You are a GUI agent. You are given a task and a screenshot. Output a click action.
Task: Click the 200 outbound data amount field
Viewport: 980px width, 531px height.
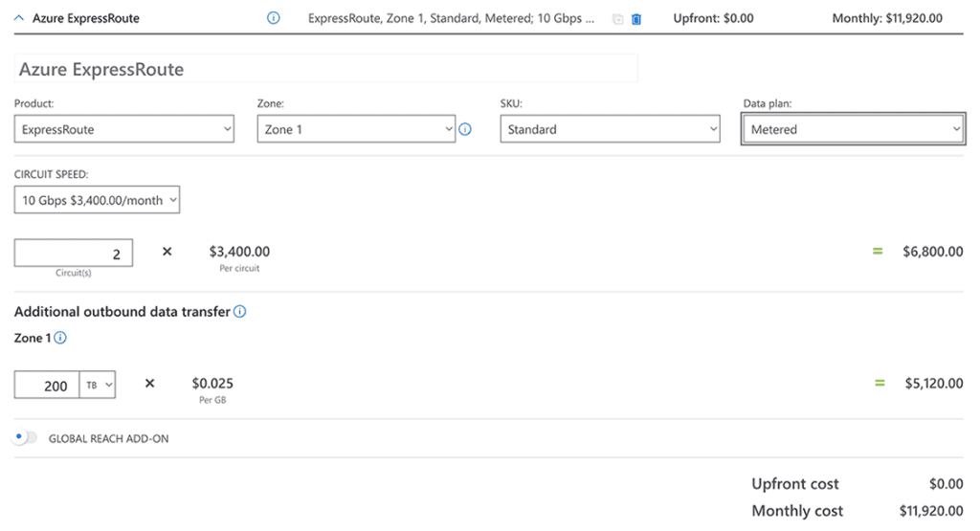click(x=47, y=385)
